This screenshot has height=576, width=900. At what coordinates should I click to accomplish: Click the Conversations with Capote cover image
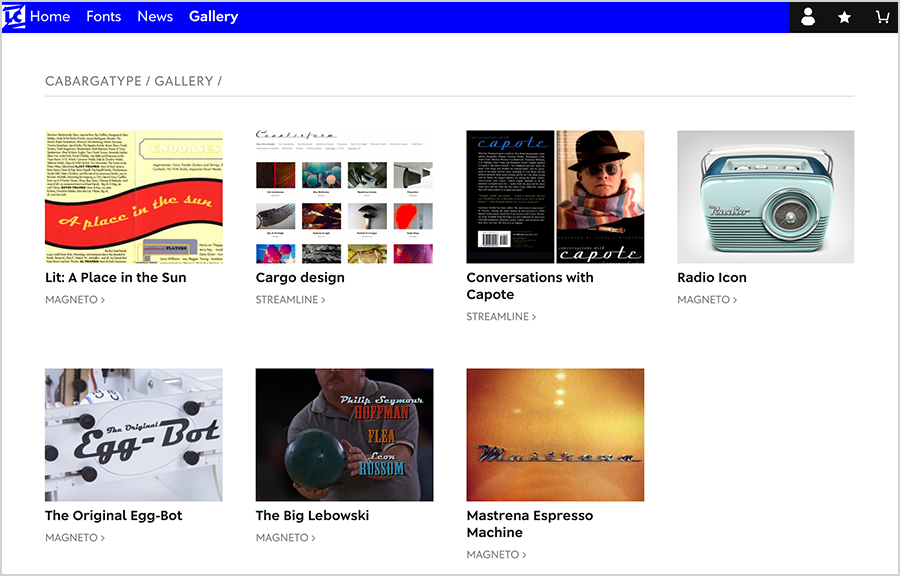point(555,196)
